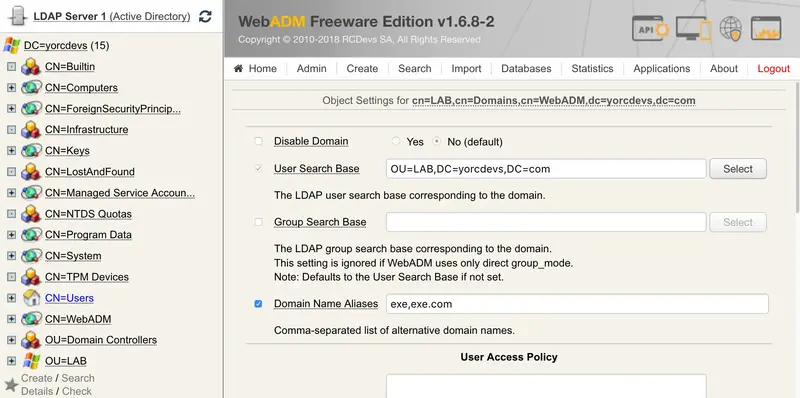Viewport: 800px width, 398px height.
Task: Open the monitor and mobile devices icon
Action: pyautogui.click(x=693, y=29)
